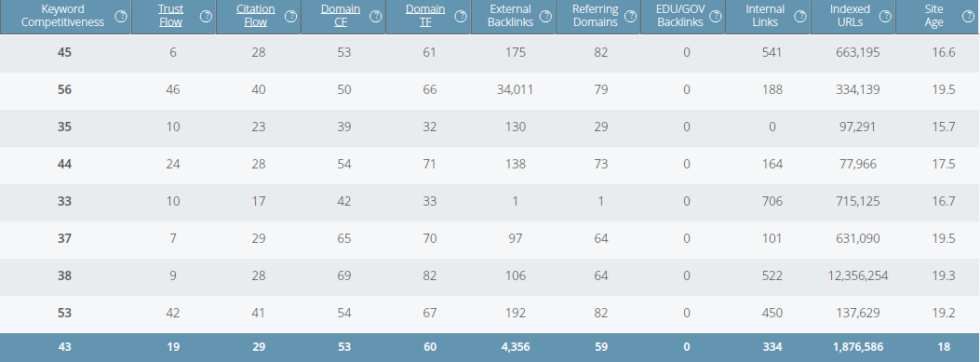Click external backlinks value 130
The height and width of the screenshot is (362, 980).
tap(515, 127)
